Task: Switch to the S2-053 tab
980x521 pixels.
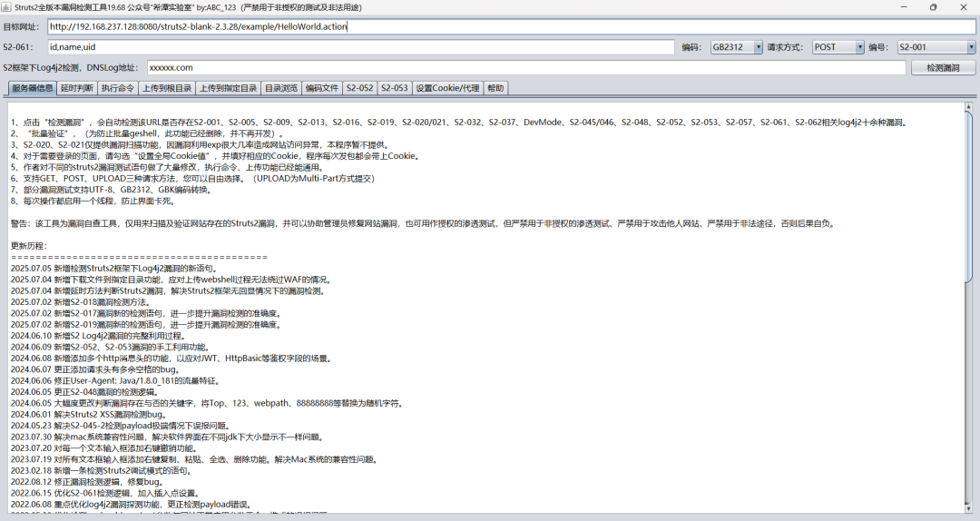Action: [395, 88]
